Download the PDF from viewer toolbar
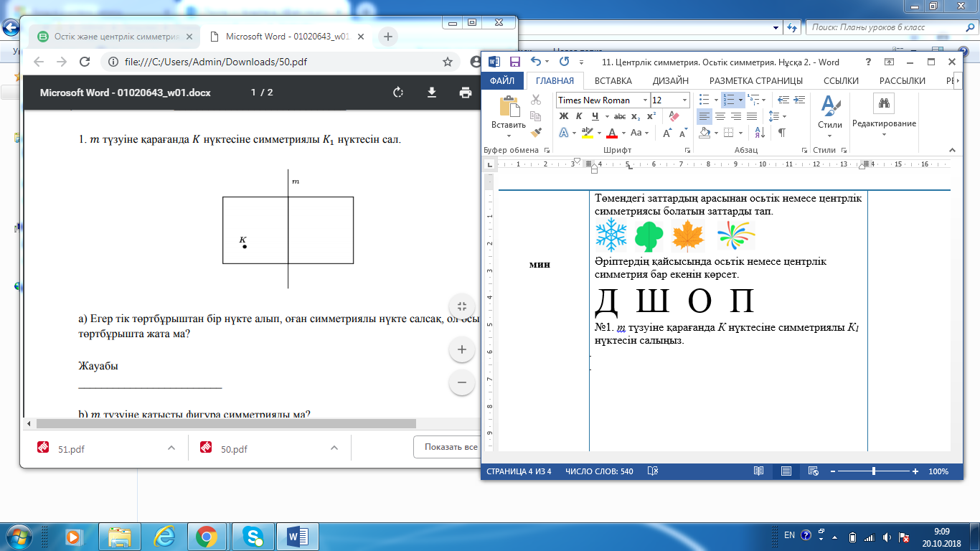980x551 pixels. pos(432,93)
